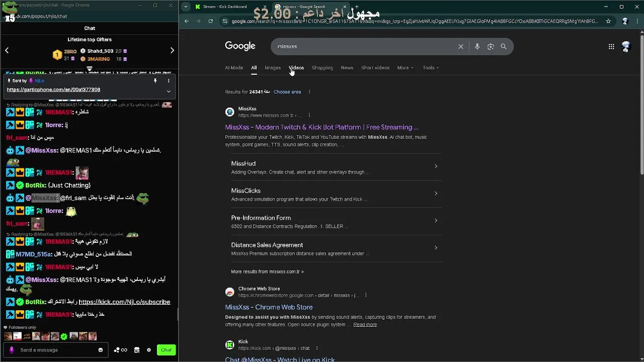Show previous top gifters slide
The height and width of the screenshot is (362, 644).
coord(7,50)
